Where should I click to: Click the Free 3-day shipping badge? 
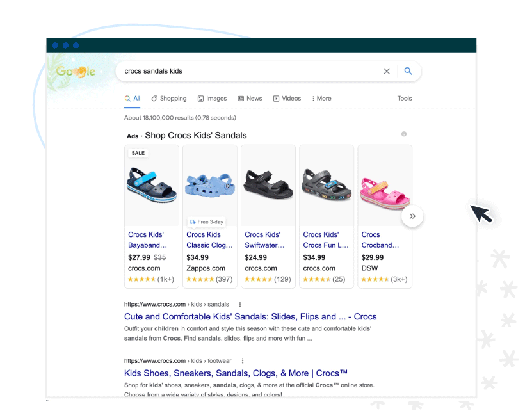tap(206, 222)
